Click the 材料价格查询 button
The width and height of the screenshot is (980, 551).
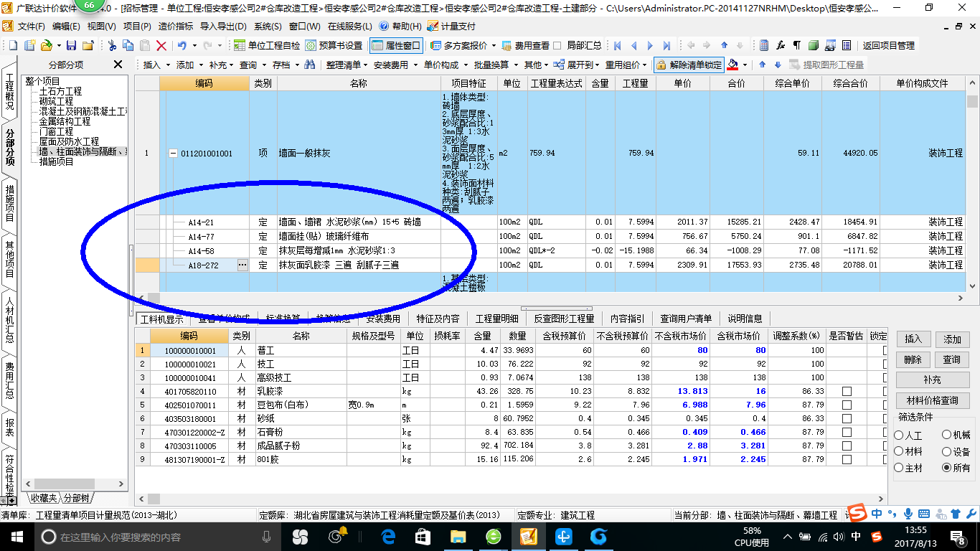[932, 400]
